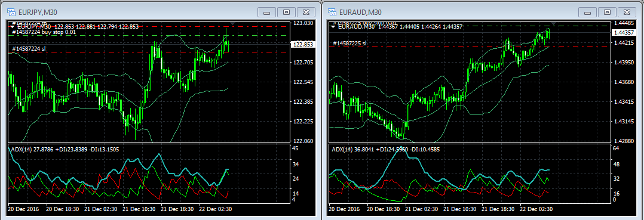This screenshot has width=644, height=220.
Task: Click the '21 Dec 18:30' time label in EURAUD
Action: point(498,209)
